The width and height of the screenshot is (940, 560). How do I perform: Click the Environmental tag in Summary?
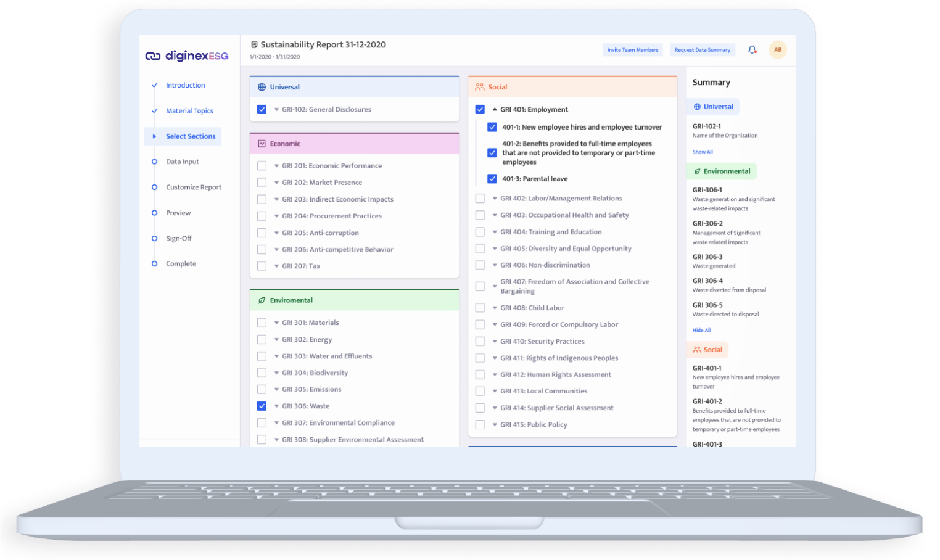722,171
